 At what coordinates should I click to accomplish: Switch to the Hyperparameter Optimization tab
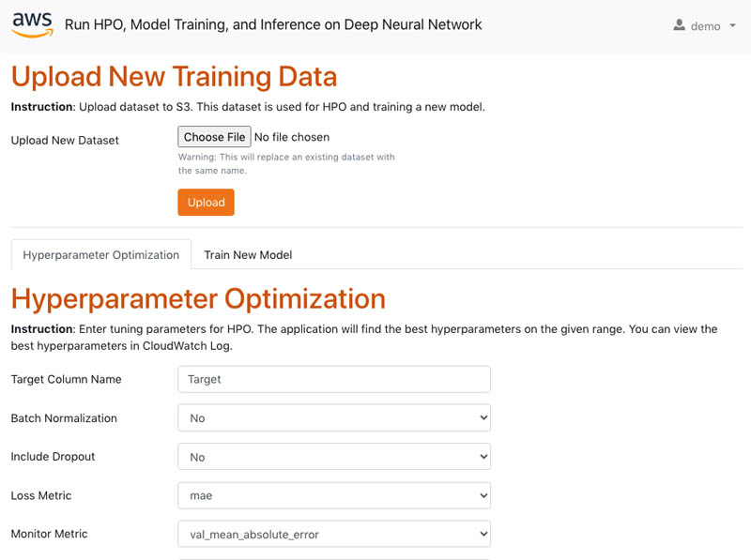coord(101,254)
